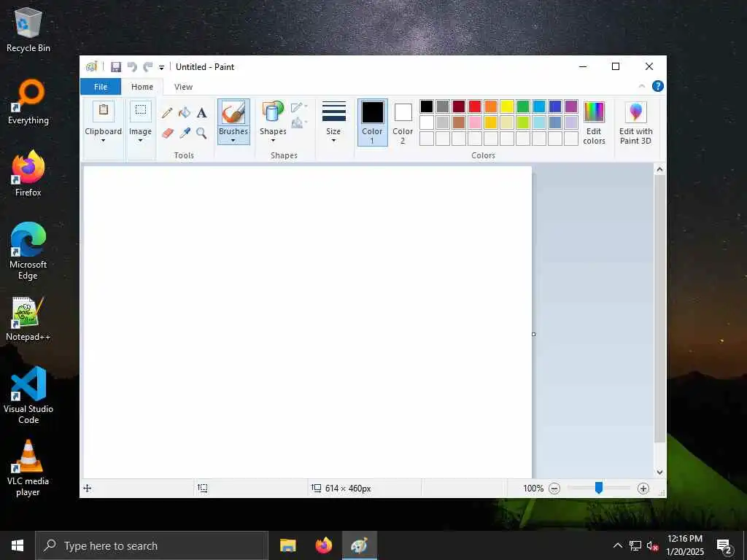Select the Color picker eyedropper tool
747x560 pixels.
185,133
